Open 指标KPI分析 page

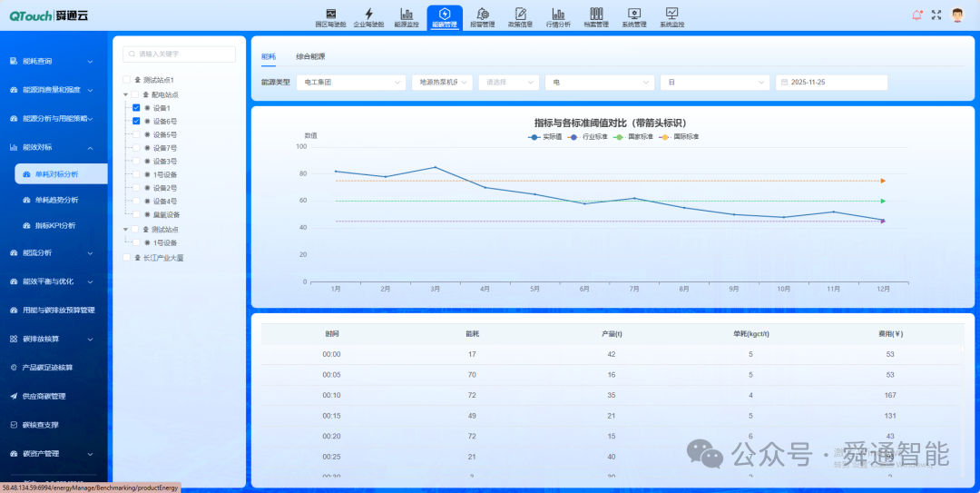pos(55,225)
